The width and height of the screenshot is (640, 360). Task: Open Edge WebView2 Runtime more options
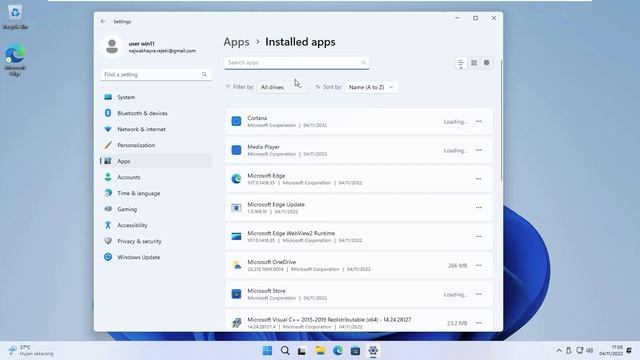tap(479, 236)
